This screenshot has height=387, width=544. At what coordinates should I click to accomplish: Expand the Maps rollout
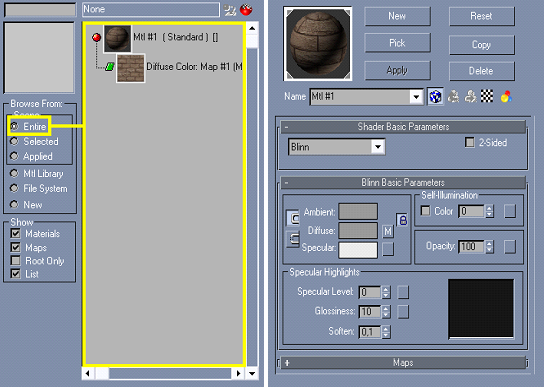[403, 363]
